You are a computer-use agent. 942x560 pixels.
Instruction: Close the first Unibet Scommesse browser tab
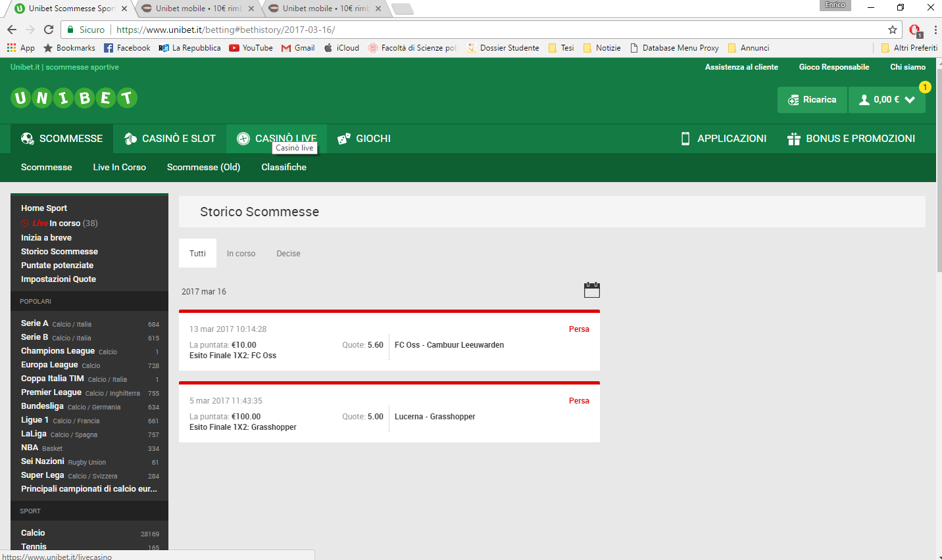click(x=124, y=9)
